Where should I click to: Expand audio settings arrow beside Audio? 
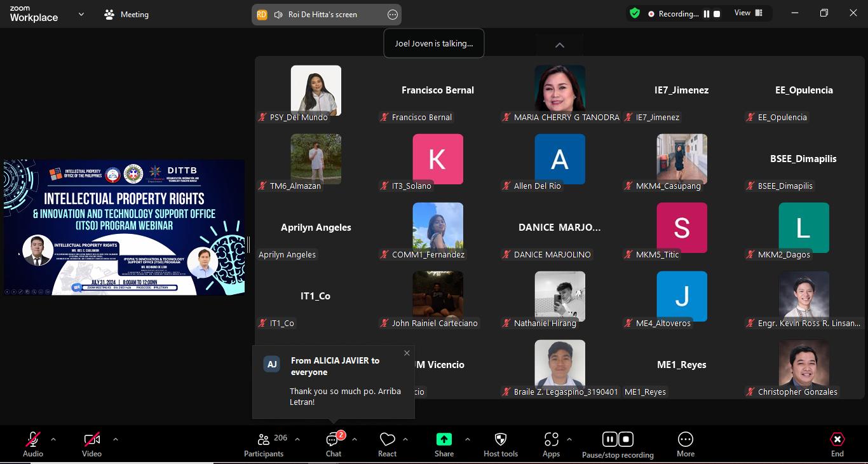point(53,439)
